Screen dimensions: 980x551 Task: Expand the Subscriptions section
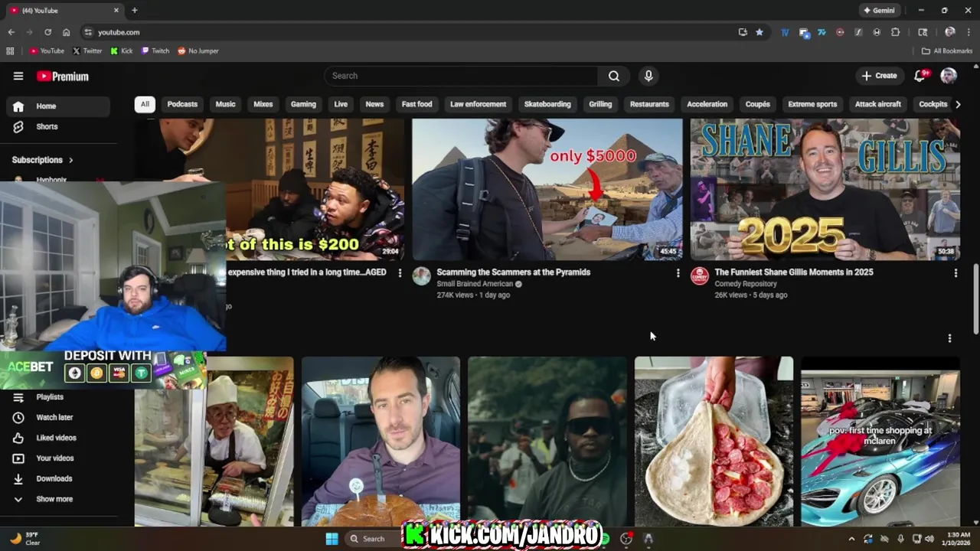click(x=42, y=160)
